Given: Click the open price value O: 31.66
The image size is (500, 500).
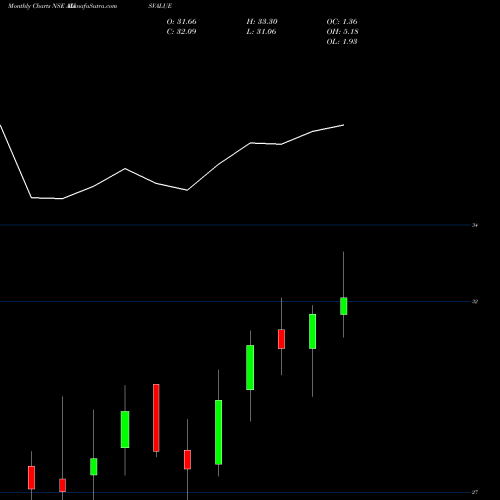Looking at the screenshot, I should 181,22.
